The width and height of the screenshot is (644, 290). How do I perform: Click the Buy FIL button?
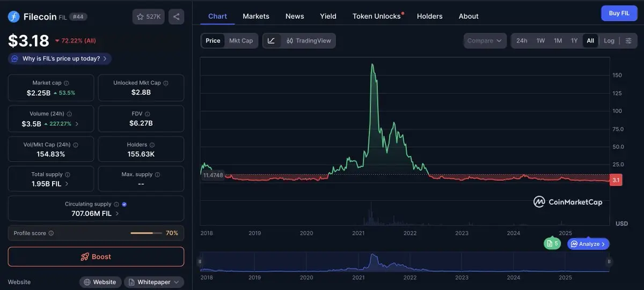pos(619,13)
